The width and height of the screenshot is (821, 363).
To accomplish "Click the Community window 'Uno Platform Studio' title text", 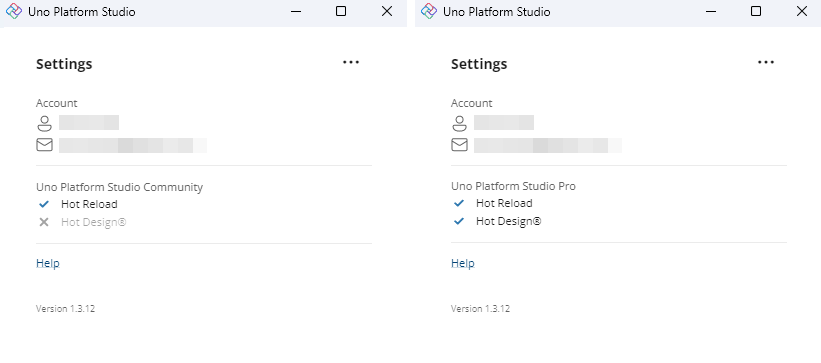I will (82, 12).
